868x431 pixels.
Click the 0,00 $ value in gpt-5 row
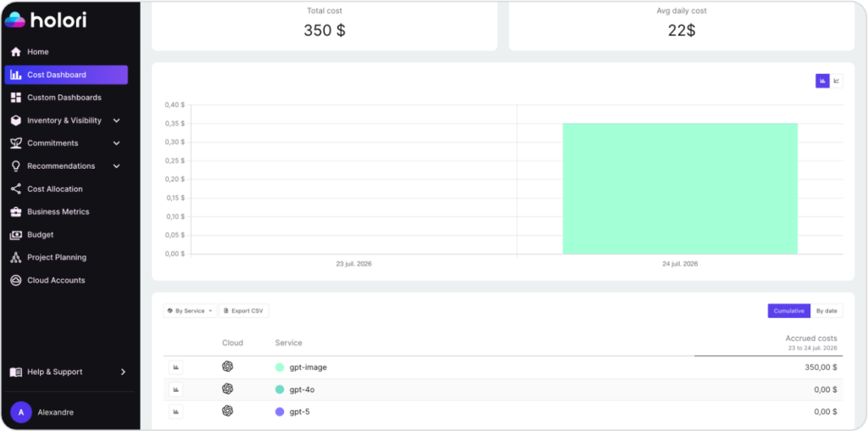[826, 411]
